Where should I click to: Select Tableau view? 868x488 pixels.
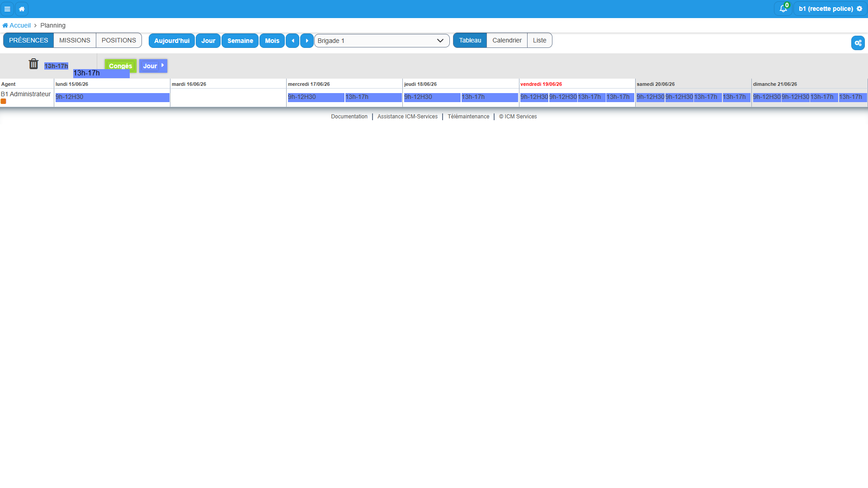[470, 40]
